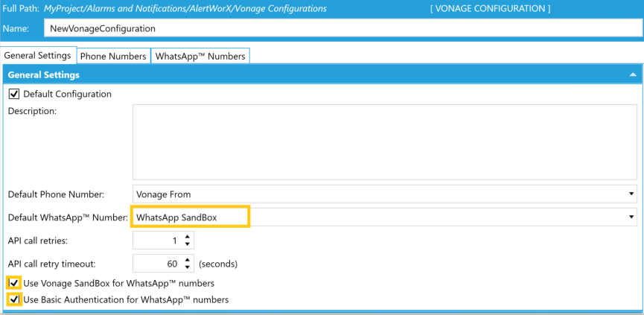Toggle Default Configuration checkbox
Viewport: 644px width, 315px height.
14,94
